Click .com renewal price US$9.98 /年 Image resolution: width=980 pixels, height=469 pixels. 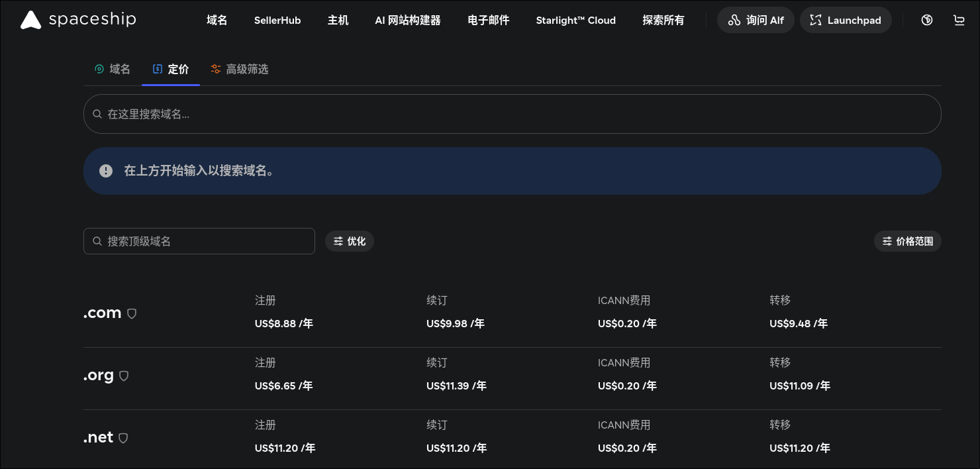pos(456,324)
